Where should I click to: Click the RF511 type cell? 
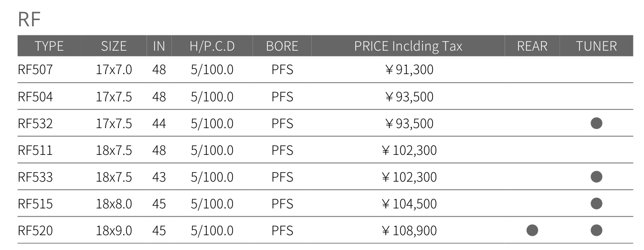[x=35, y=150]
